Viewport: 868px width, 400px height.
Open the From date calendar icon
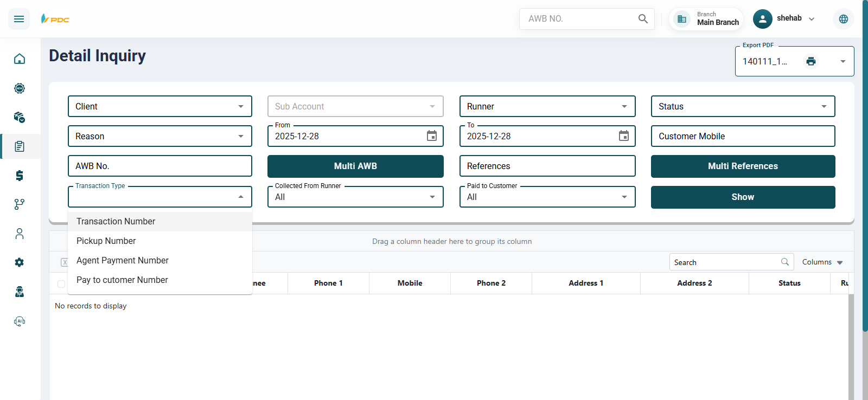coord(431,136)
